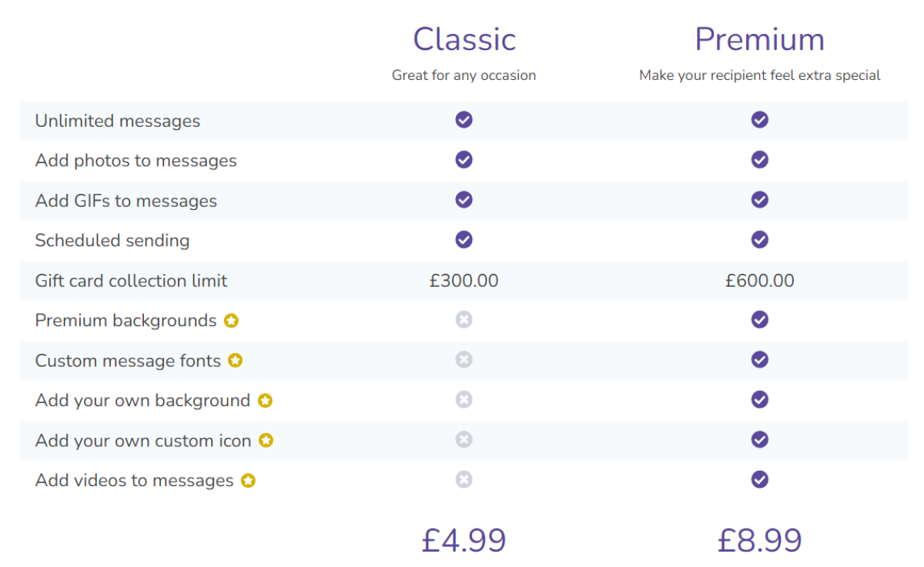Click Classic's grey cross for Add your own background
Screen dimensions: 924x567
pos(464,399)
